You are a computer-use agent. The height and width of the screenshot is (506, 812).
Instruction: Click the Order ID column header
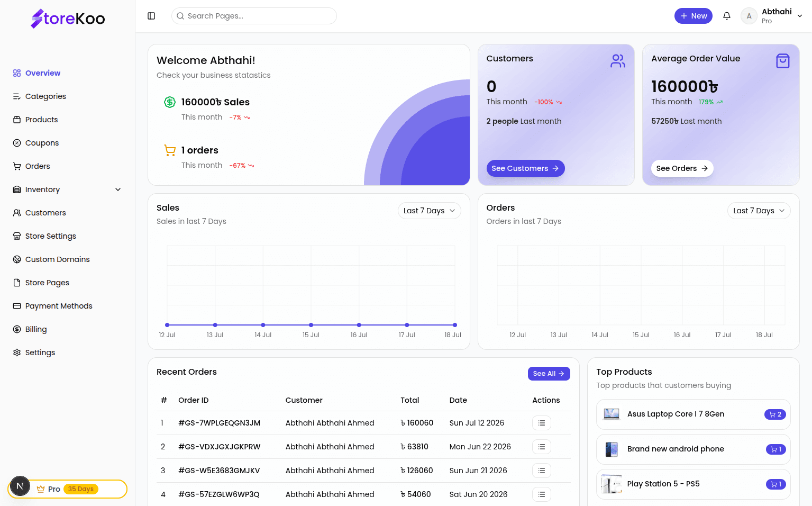[x=194, y=400]
